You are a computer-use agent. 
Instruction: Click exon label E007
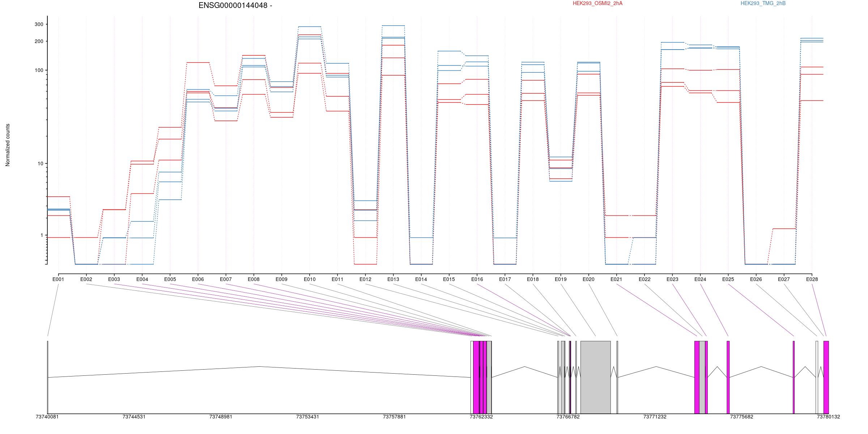pos(226,279)
